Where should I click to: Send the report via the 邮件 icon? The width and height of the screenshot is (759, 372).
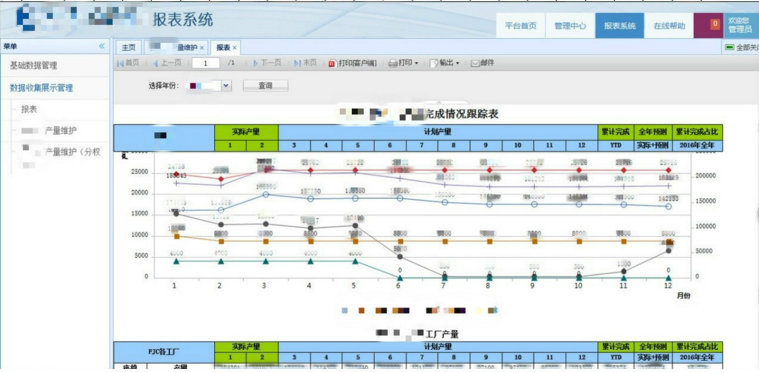click(x=475, y=63)
